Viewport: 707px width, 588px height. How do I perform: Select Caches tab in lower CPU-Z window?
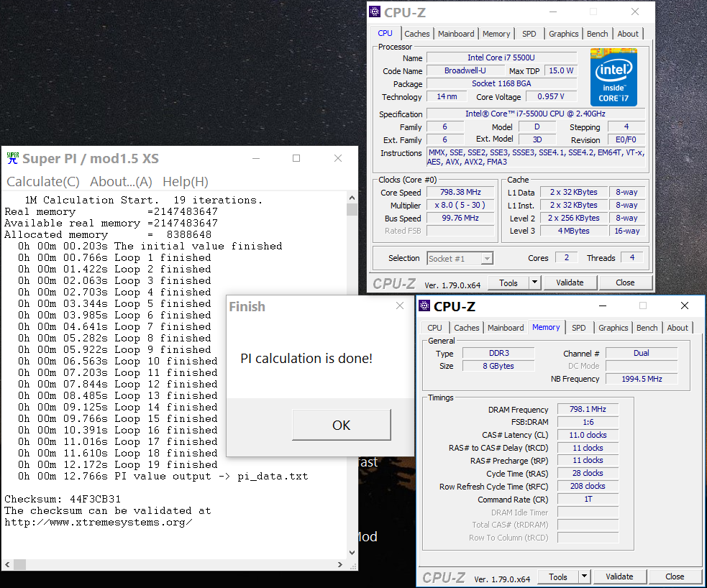[467, 328]
